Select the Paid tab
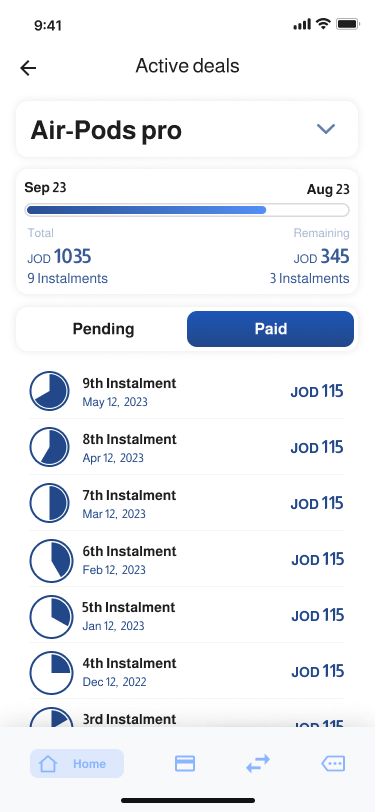 click(x=270, y=329)
